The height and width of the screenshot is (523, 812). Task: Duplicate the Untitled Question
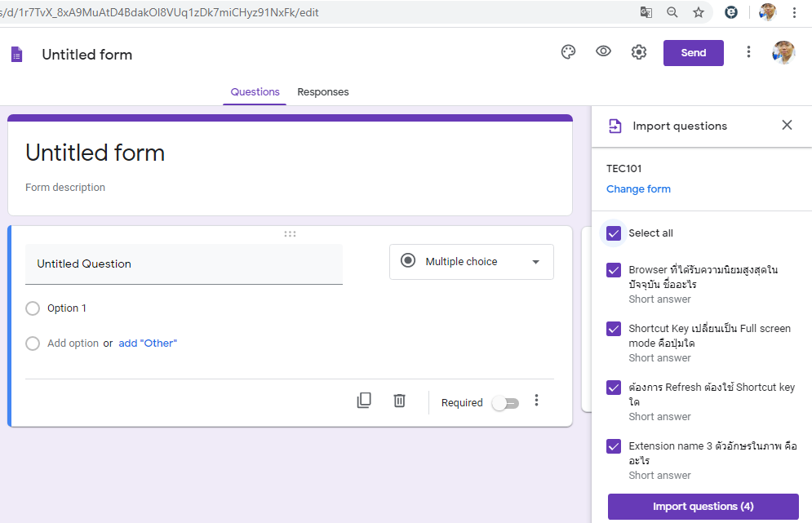(x=364, y=401)
